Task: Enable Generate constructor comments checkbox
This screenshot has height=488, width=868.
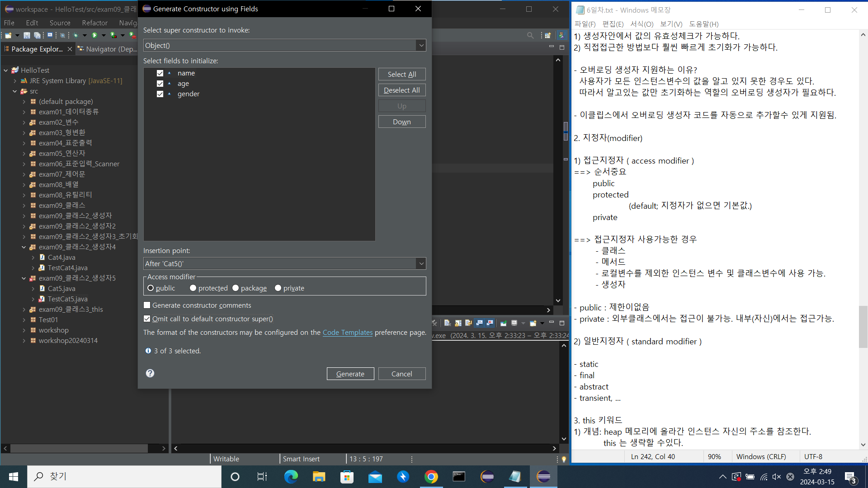Action: [x=147, y=305]
